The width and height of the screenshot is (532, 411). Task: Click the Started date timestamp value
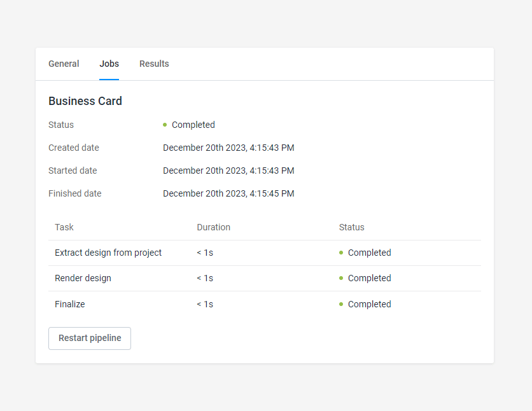click(228, 171)
